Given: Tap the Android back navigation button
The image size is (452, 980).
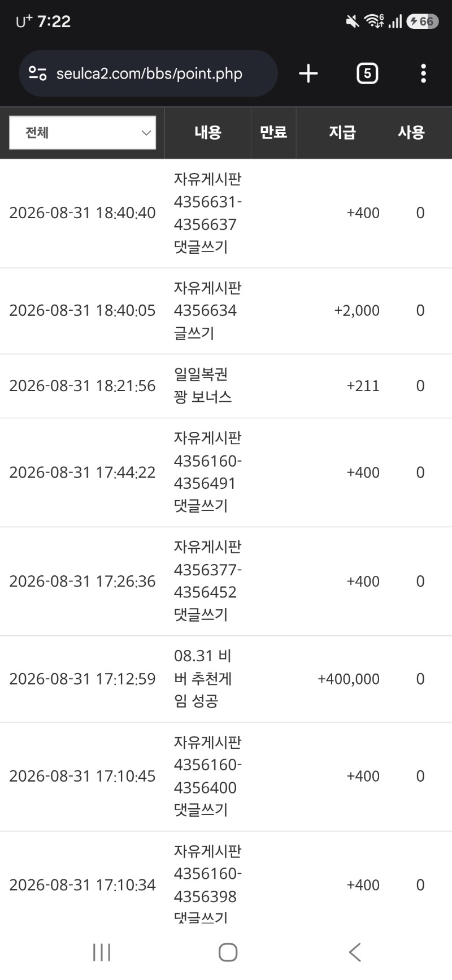Looking at the screenshot, I should (x=355, y=952).
